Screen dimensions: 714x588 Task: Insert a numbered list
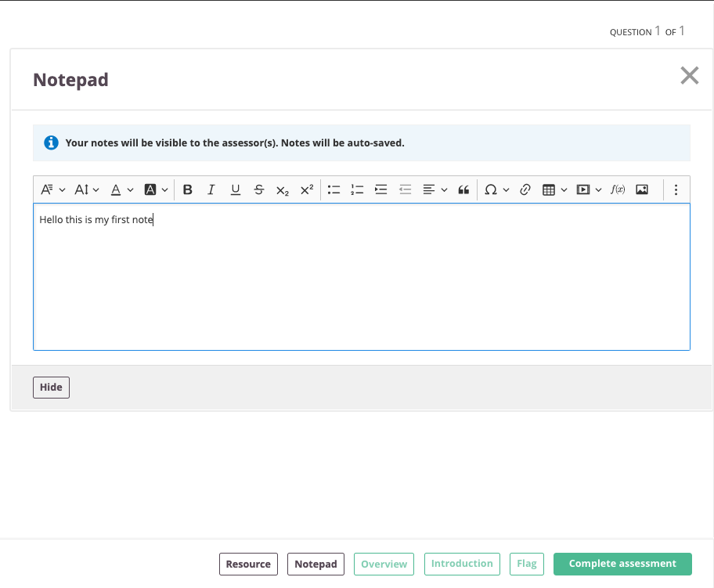click(357, 189)
